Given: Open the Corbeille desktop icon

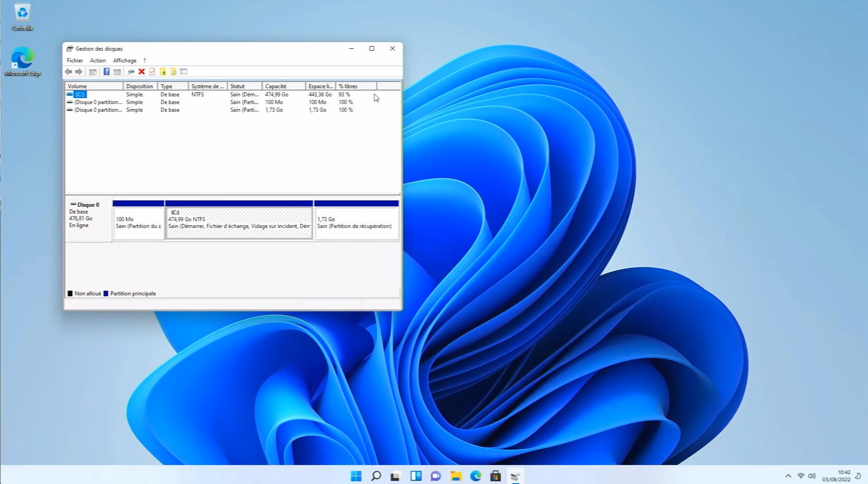Looking at the screenshot, I should [x=22, y=17].
